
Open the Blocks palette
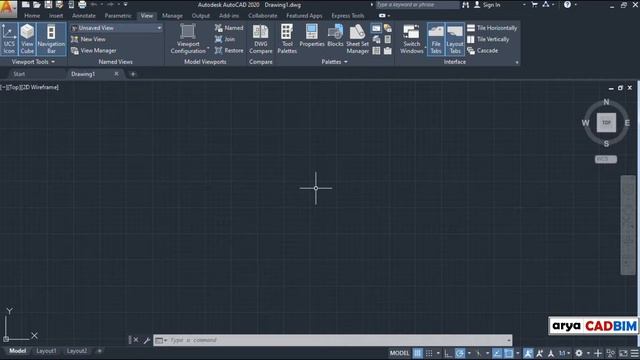coord(335,36)
